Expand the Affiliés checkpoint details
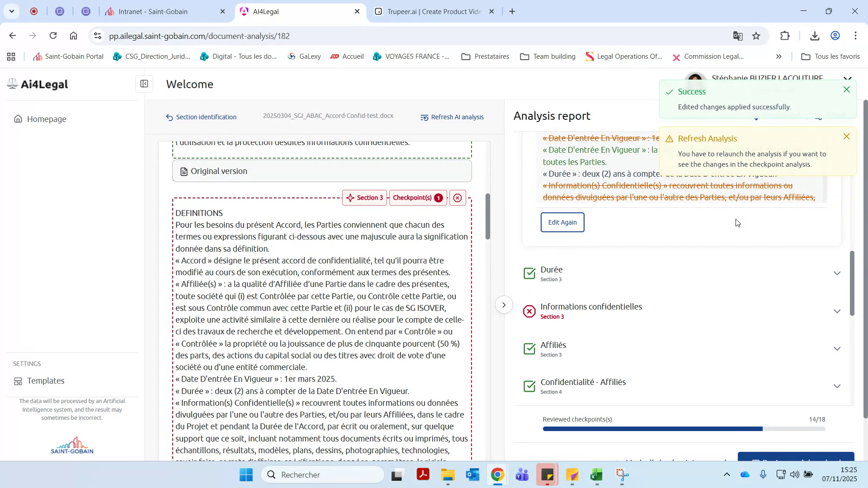Viewport: 868px width, 488px height. click(837, 348)
